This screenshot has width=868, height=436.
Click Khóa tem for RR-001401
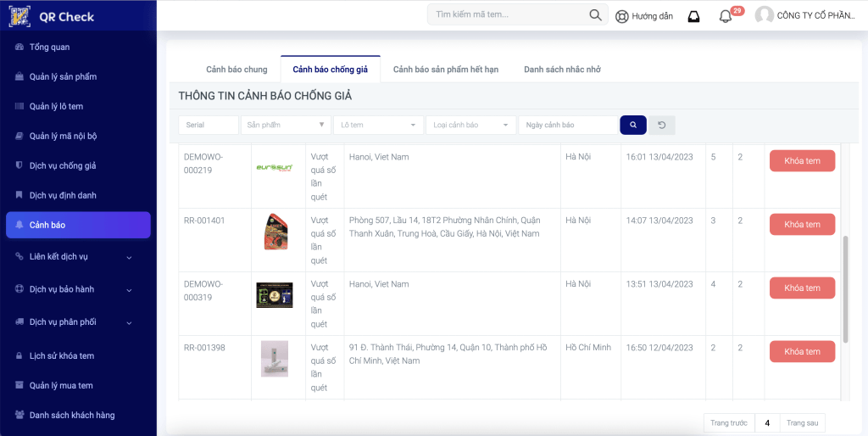coord(802,225)
